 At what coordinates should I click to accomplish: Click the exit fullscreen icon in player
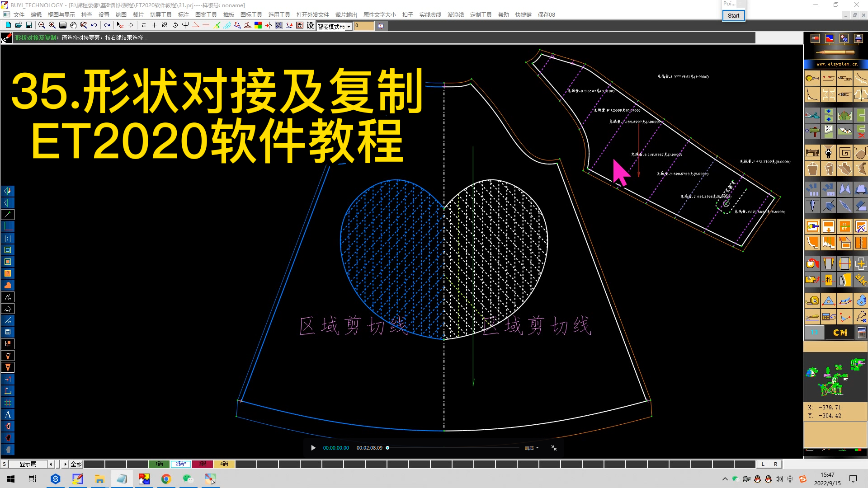coord(554,448)
